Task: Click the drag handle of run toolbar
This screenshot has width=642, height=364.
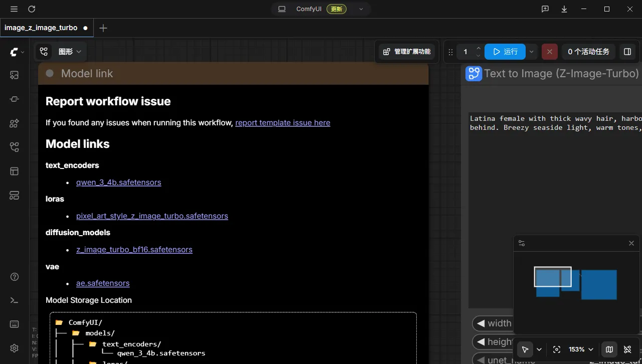Action: pos(450,52)
